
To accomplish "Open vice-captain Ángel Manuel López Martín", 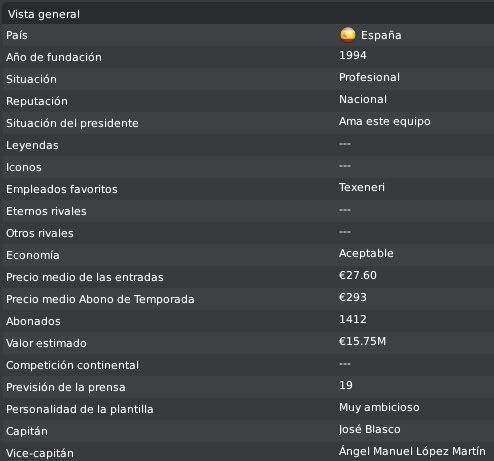I will (x=412, y=451).
